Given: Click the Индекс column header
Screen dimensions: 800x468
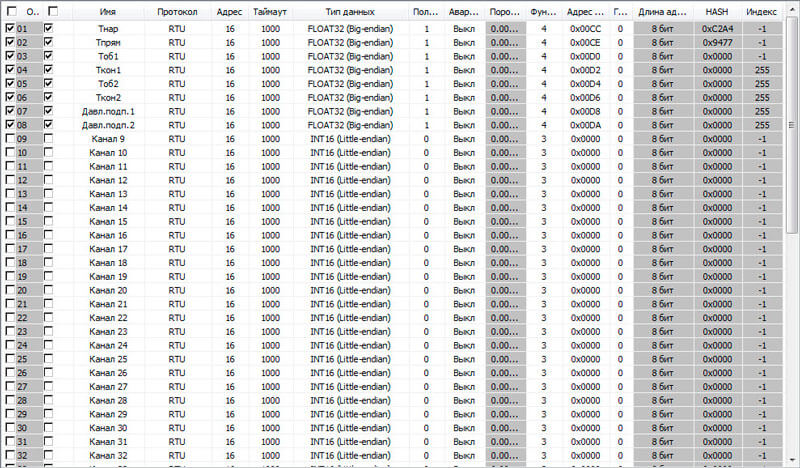Looking at the screenshot, I should [x=761, y=11].
